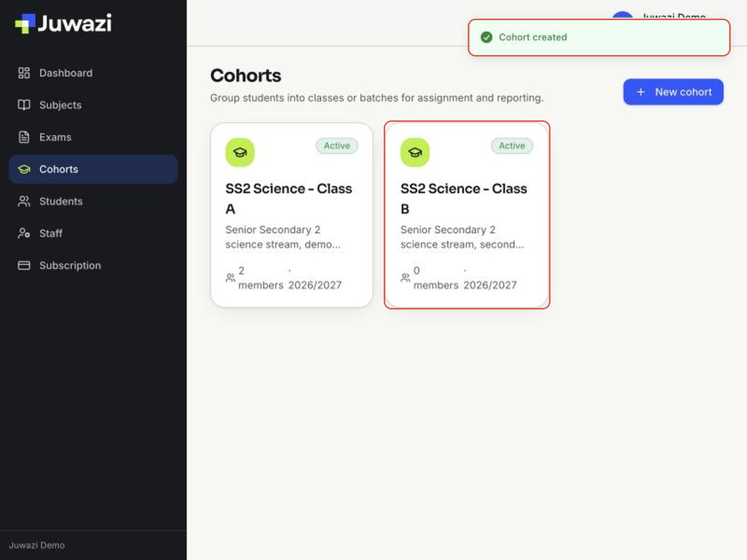Click the Staff user-gear icon
The height and width of the screenshot is (560, 747).
(x=24, y=233)
